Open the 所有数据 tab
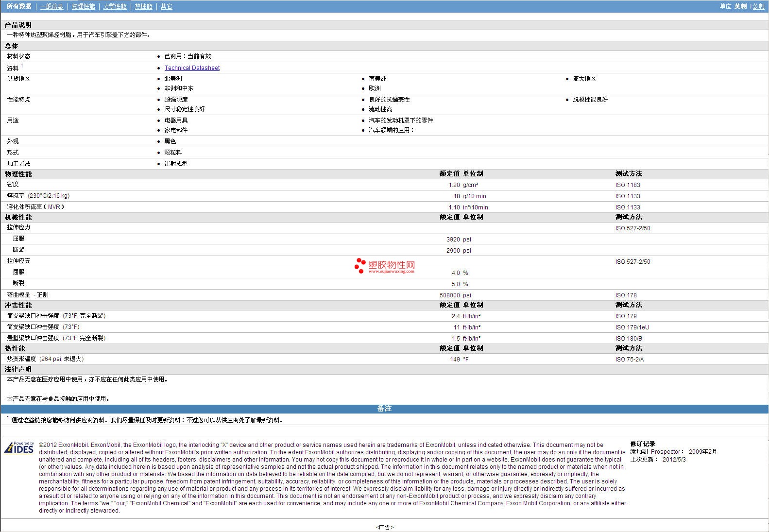Image resolution: width=769 pixels, height=532 pixels. pos(19,6)
